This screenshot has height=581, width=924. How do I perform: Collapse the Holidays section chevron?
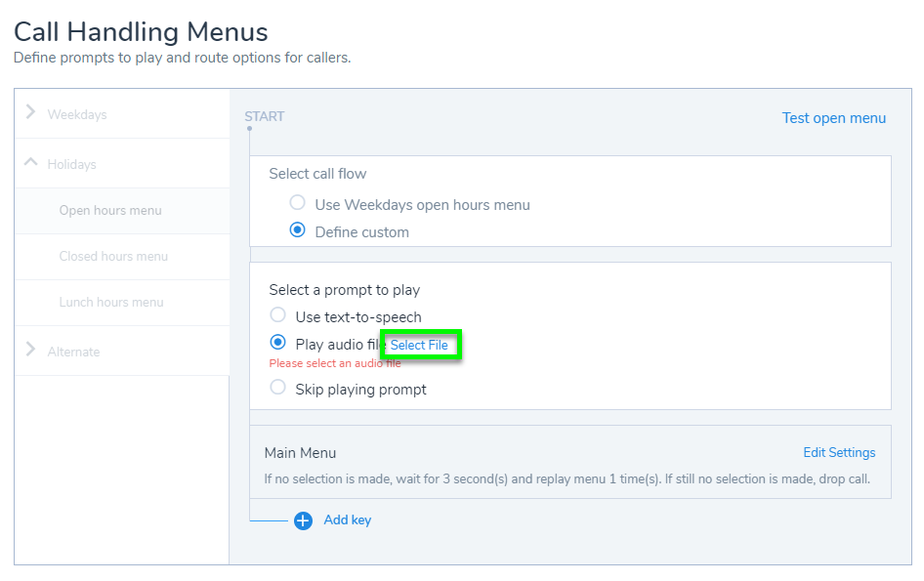[x=31, y=163]
